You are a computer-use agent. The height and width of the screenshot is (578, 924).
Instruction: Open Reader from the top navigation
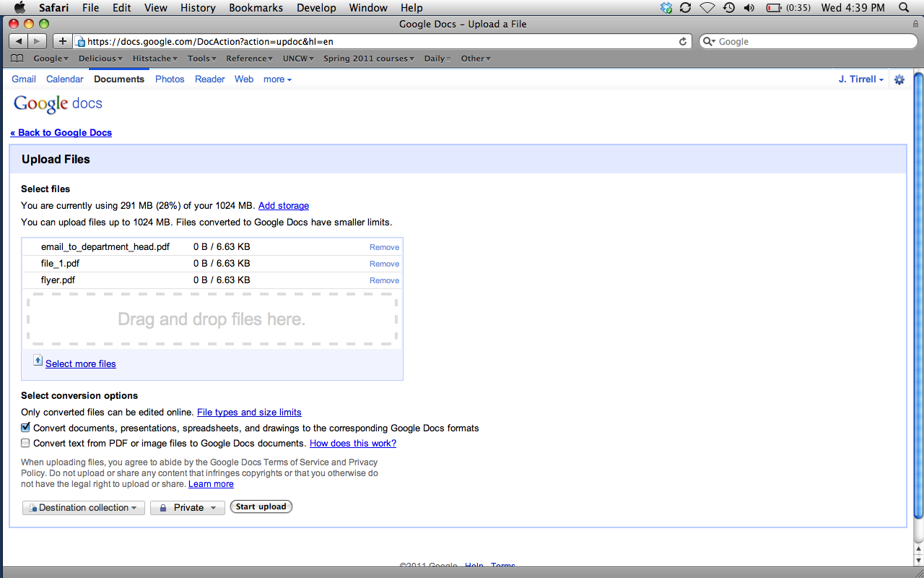click(x=210, y=79)
